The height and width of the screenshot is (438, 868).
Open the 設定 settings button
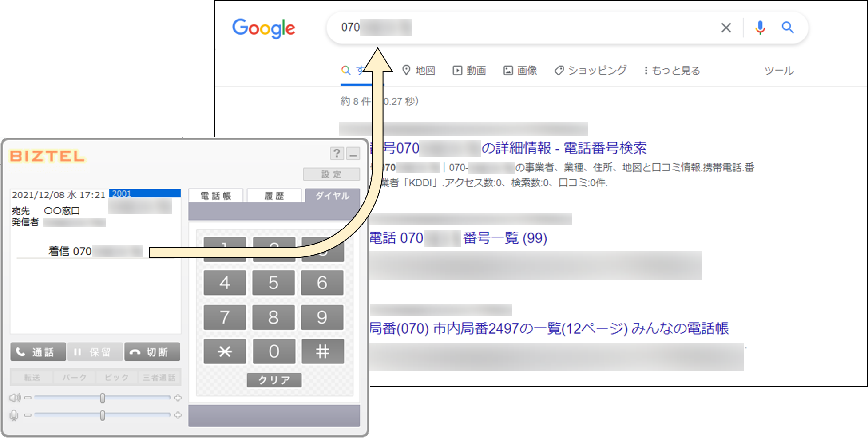click(x=331, y=174)
